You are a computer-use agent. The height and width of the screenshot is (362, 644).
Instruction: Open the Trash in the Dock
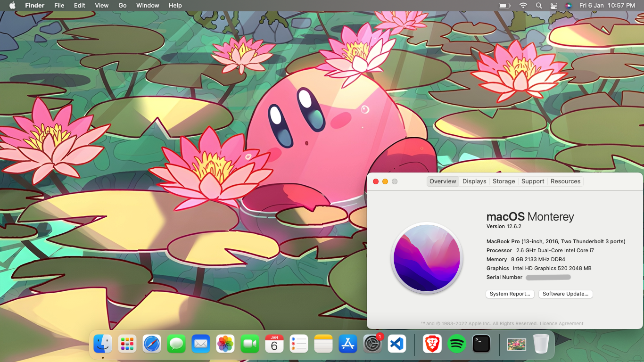(x=541, y=344)
